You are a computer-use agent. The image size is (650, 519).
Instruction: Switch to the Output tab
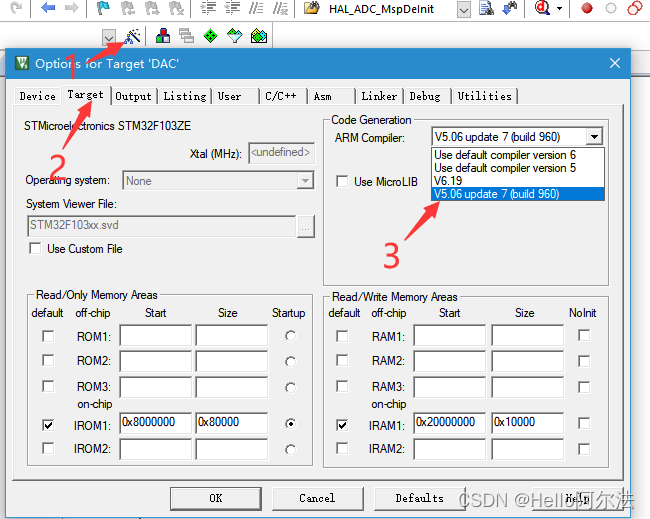coord(133,96)
